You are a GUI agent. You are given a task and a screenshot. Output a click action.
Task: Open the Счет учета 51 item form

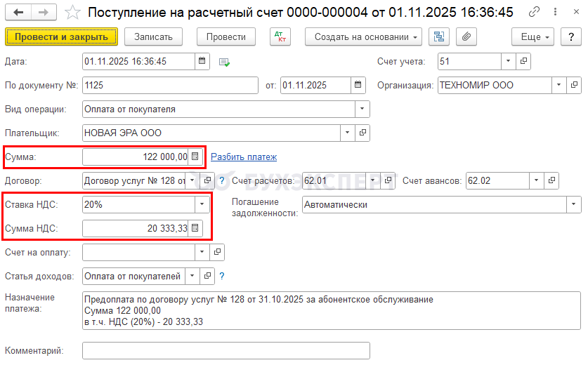click(523, 61)
